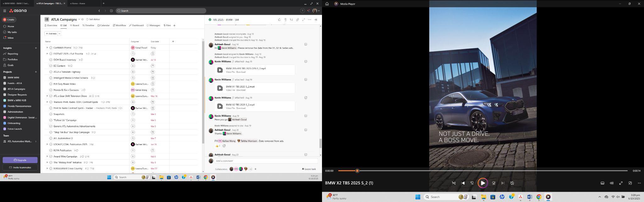Switch to the Overview tab
Screen dimensions: 644x202
51,25
